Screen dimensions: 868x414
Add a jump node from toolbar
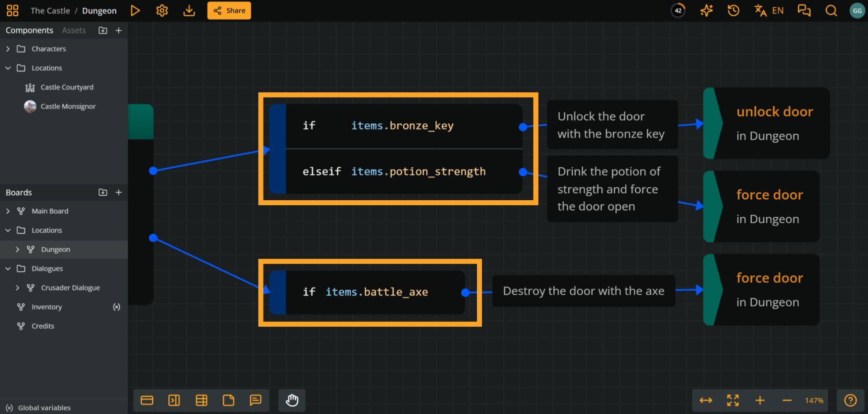pyautogui.click(x=174, y=400)
